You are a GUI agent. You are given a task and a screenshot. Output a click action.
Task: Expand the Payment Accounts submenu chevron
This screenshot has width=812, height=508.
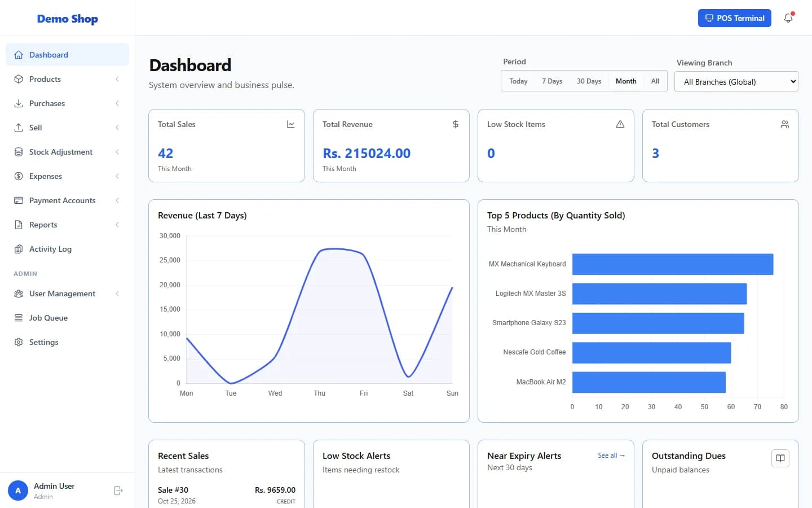coord(117,200)
